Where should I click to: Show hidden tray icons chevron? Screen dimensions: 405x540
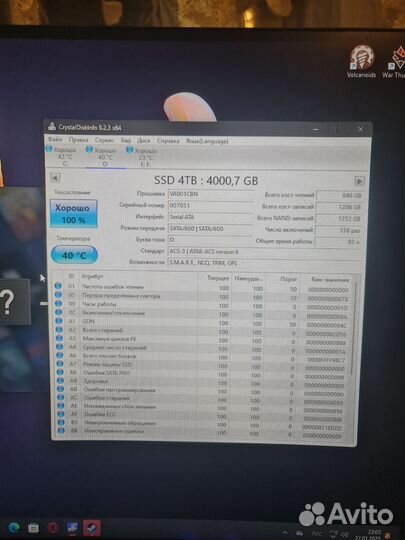[x=285, y=532]
